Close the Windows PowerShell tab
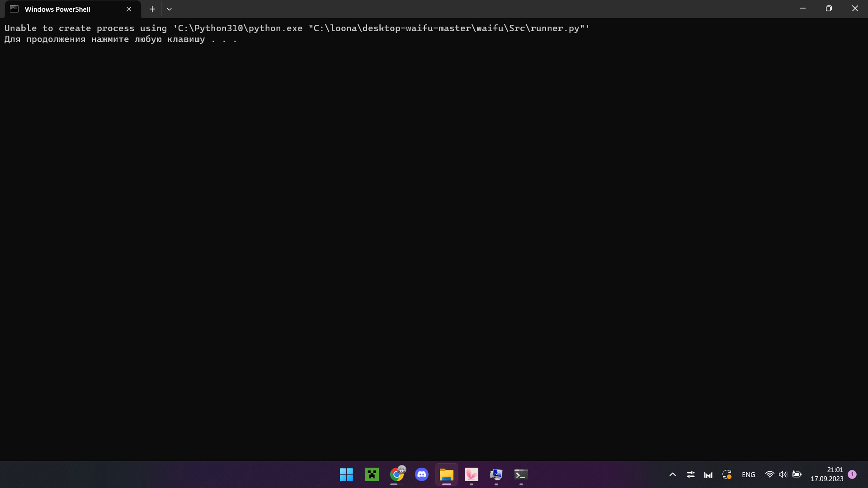 [129, 9]
